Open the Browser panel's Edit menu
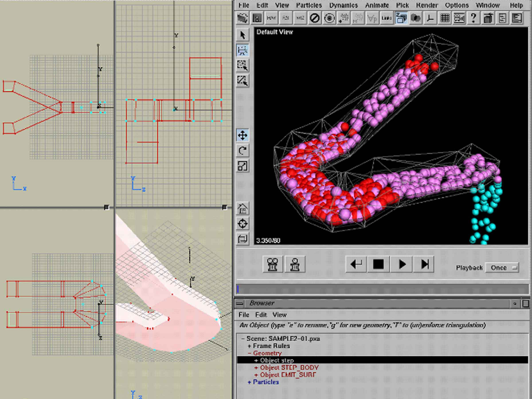This screenshot has width=532, height=399. point(261,315)
